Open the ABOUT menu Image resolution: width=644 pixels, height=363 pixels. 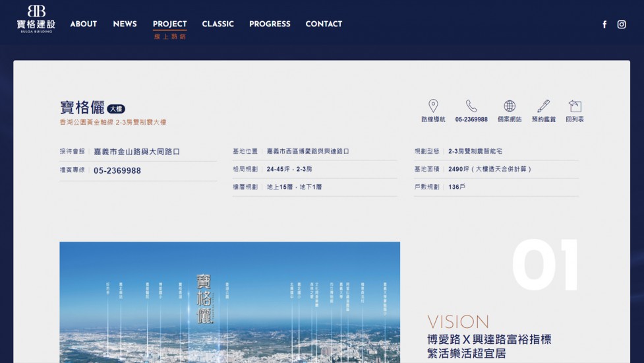click(83, 24)
